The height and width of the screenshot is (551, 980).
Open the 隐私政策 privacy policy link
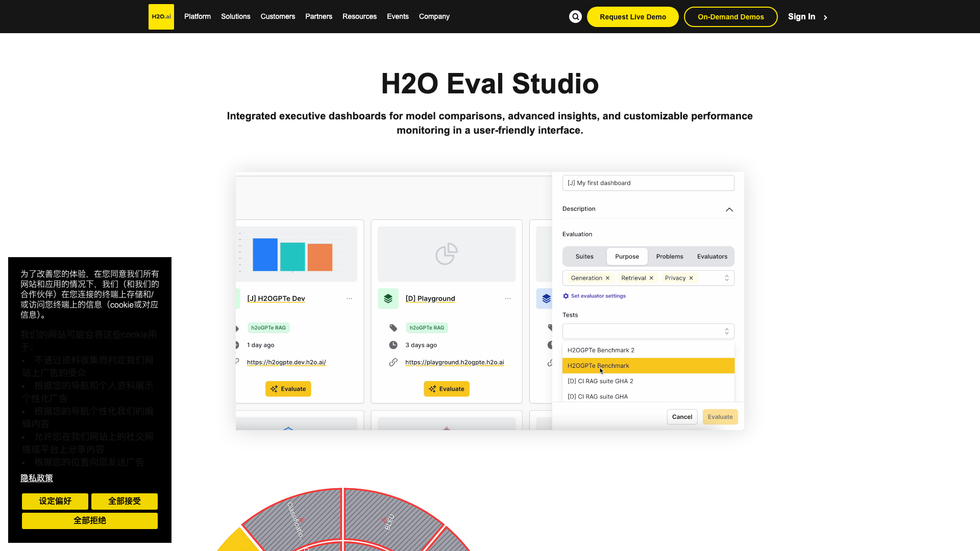pyautogui.click(x=37, y=478)
